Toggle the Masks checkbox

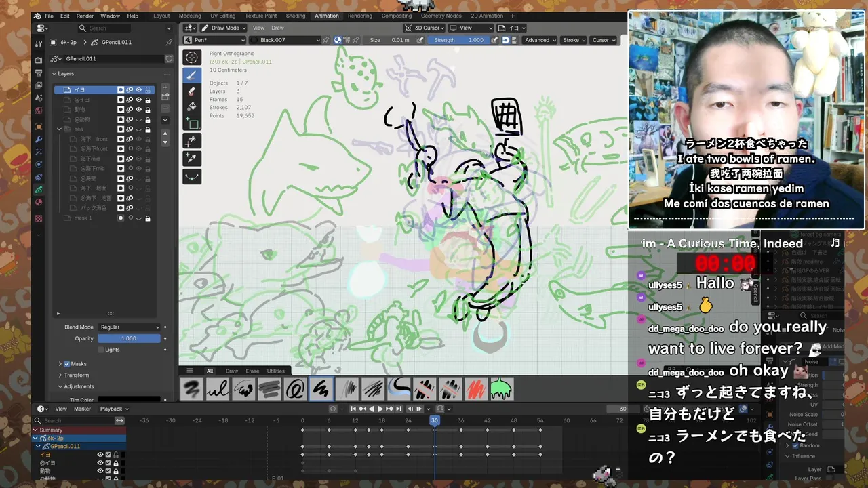[x=67, y=364]
